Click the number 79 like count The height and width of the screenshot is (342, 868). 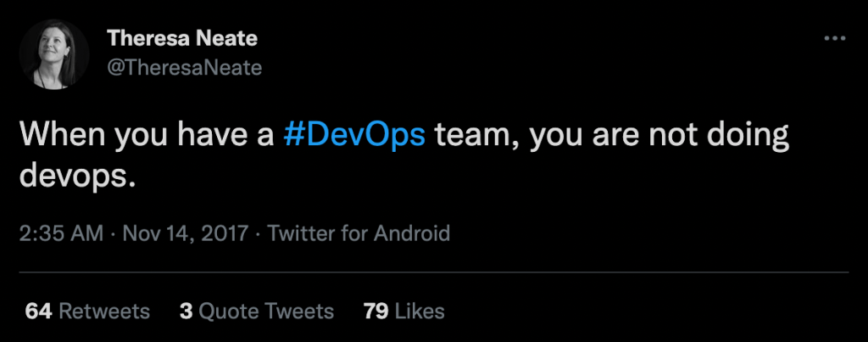click(376, 311)
